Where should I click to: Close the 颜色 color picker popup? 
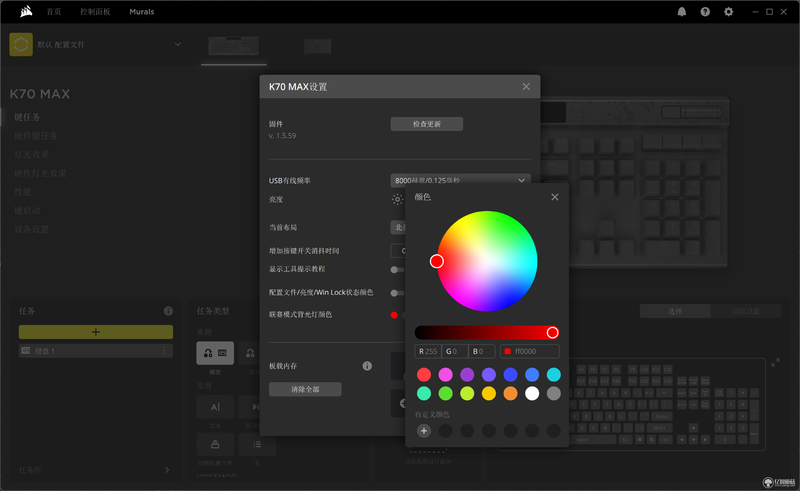[x=555, y=197]
